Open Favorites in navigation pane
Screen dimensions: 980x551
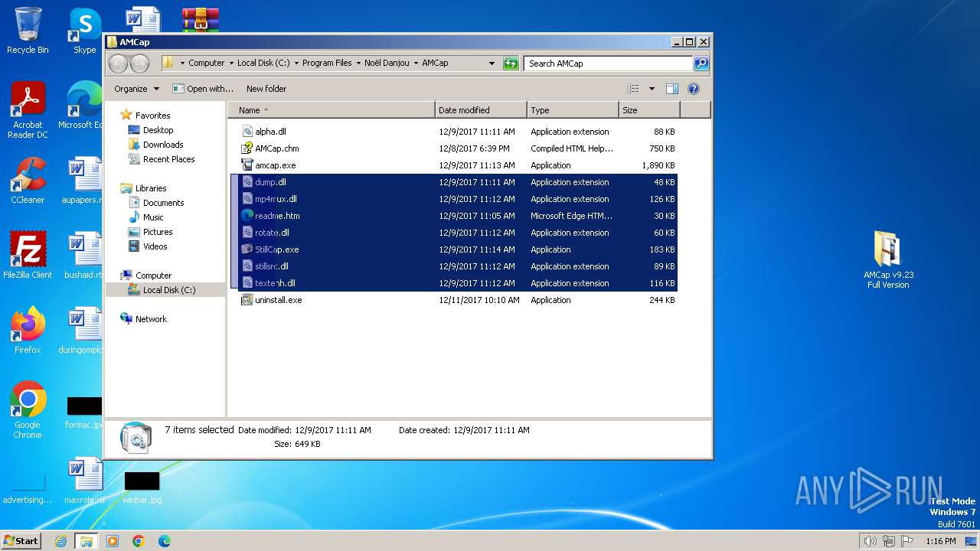click(x=152, y=116)
